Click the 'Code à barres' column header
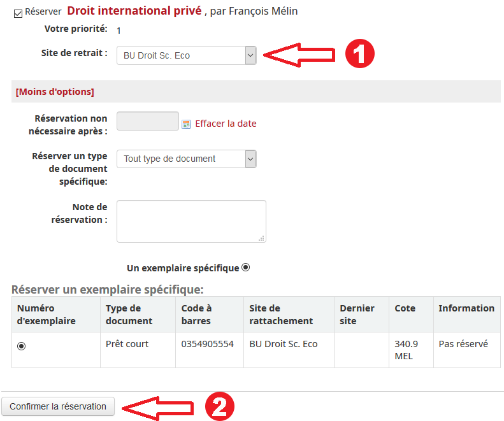 (x=197, y=314)
